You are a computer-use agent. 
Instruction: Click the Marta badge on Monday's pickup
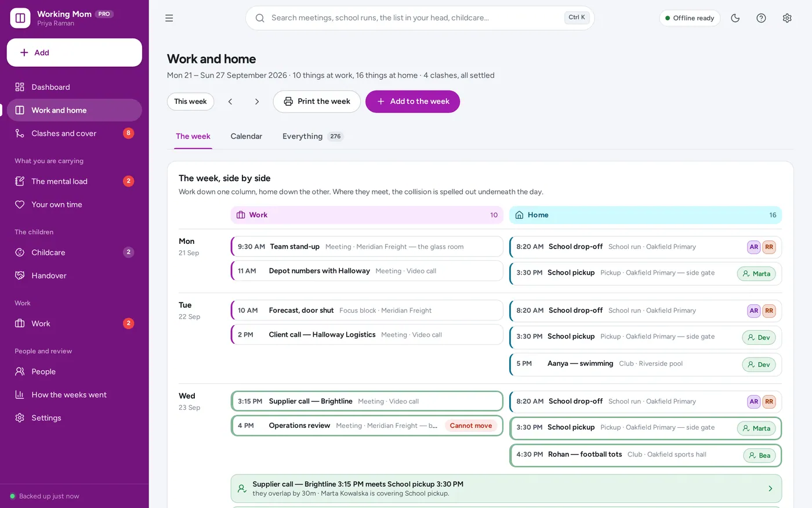756,274
